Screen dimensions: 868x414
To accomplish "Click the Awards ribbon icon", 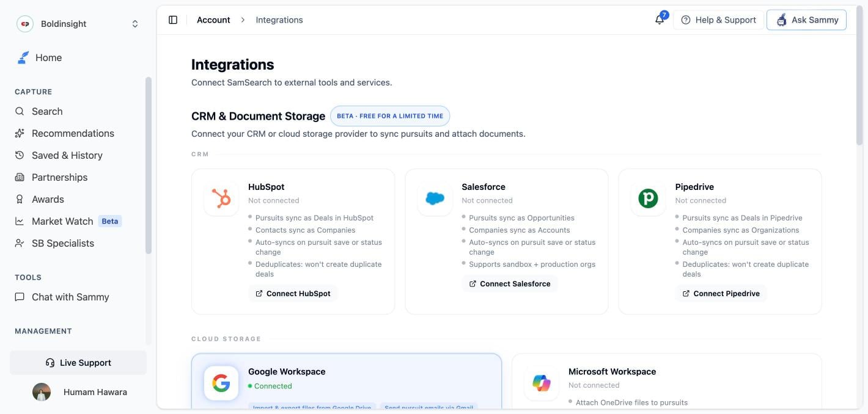I will click(x=20, y=199).
